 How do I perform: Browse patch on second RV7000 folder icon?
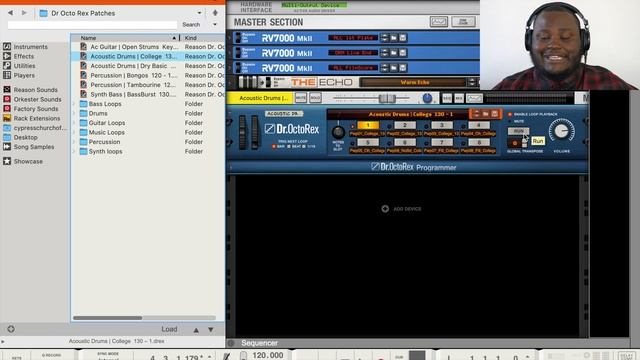pos(393,53)
